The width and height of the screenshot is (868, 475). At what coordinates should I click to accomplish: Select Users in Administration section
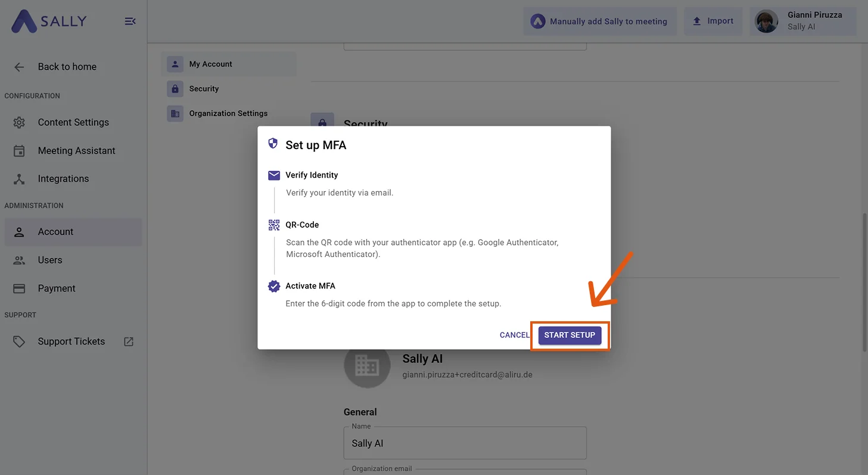[73, 260]
